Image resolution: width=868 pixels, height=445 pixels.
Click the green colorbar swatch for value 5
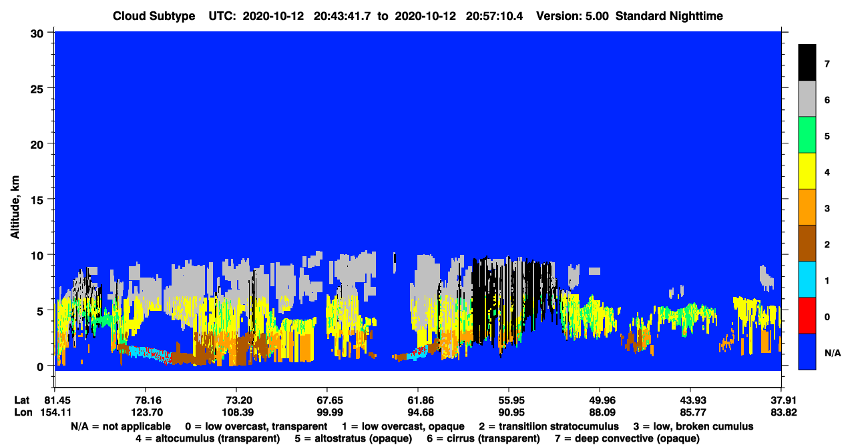pos(807,135)
